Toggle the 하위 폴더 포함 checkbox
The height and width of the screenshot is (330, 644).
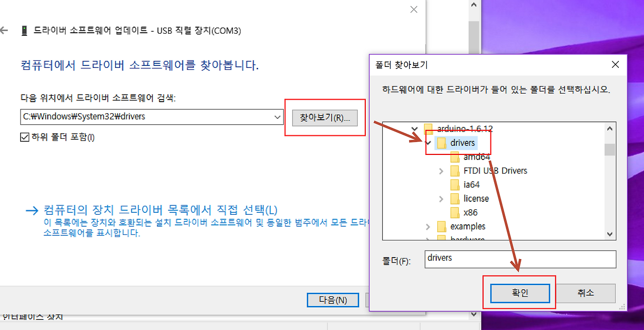click(x=25, y=137)
